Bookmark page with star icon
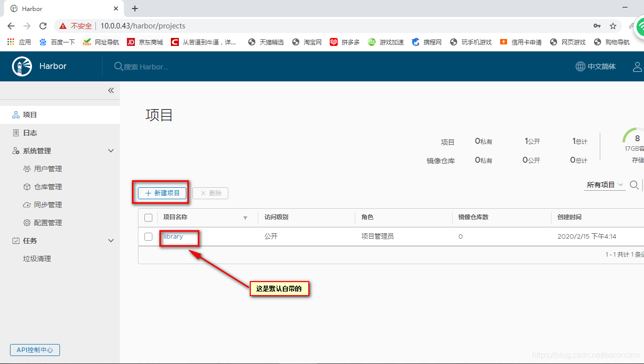 point(613,26)
